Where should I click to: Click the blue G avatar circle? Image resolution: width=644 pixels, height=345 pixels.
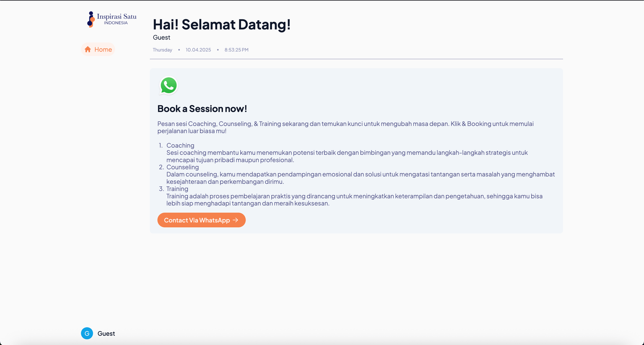[x=87, y=333]
